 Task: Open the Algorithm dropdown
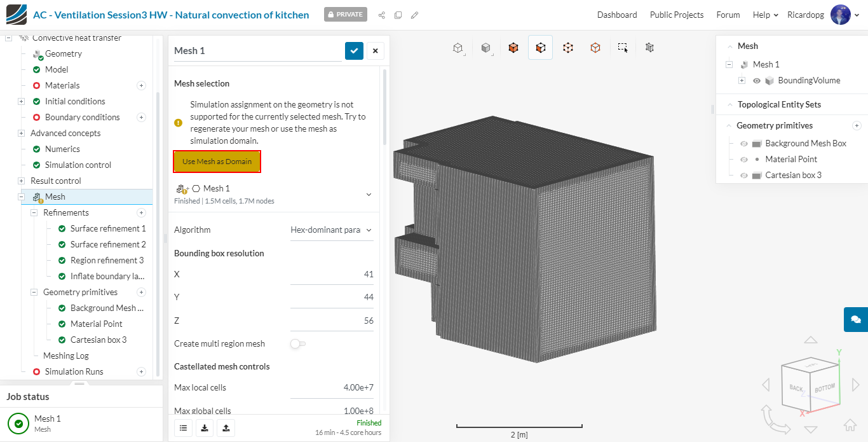(331, 230)
